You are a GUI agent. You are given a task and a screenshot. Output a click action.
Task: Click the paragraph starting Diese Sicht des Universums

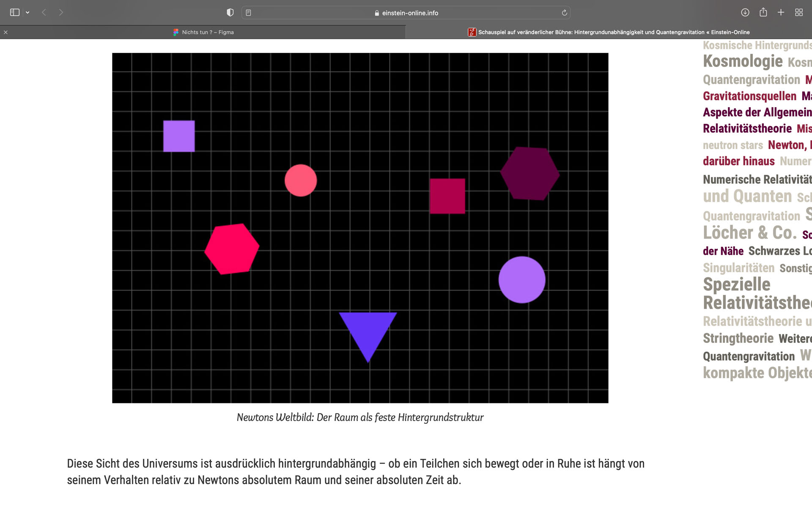[356, 472]
